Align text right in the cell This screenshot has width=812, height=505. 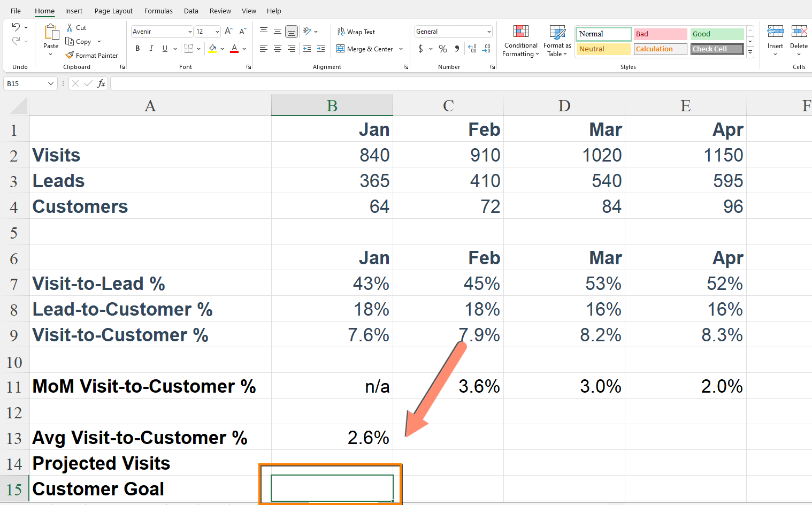(292, 49)
